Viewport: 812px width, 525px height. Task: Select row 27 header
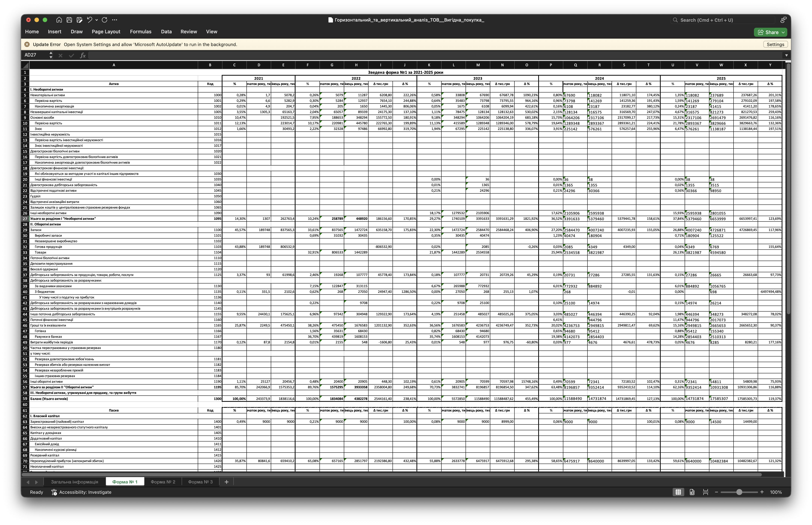[x=25, y=219]
